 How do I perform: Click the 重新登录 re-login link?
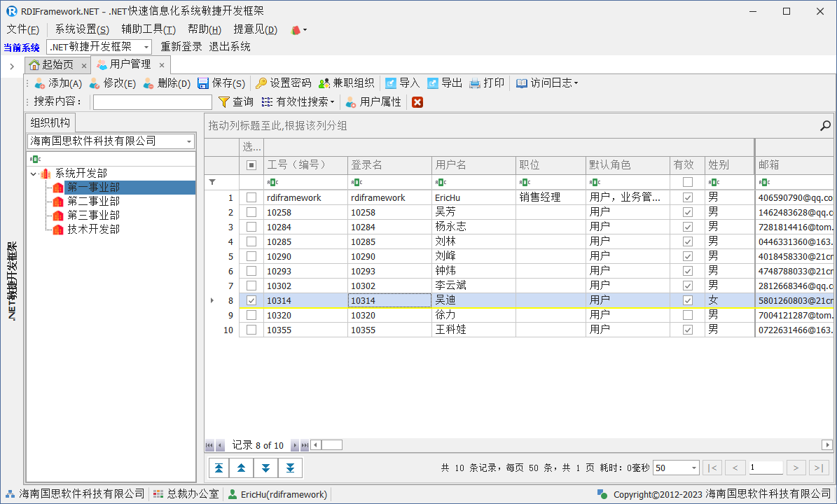pos(181,47)
